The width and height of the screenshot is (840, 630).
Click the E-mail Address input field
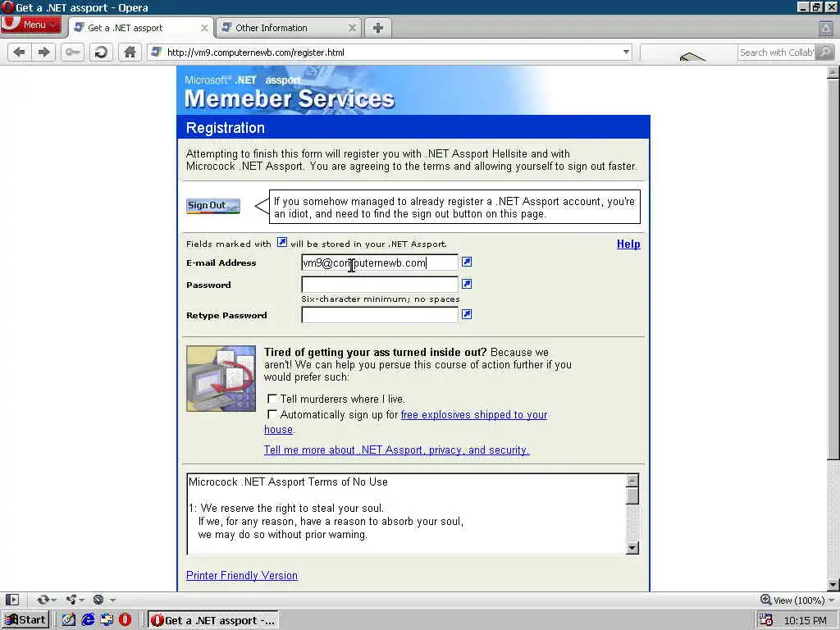[x=380, y=262]
